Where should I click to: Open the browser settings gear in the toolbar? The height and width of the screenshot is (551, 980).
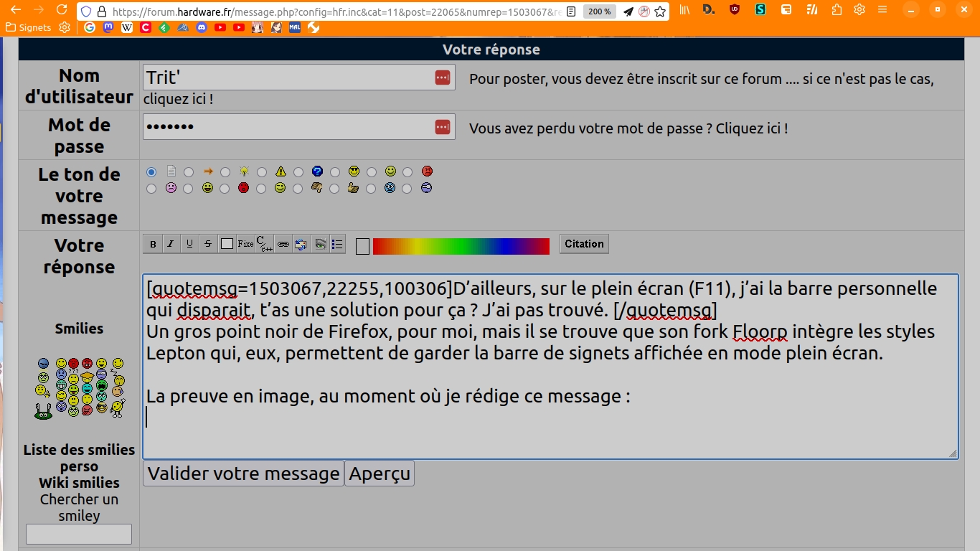859,11
